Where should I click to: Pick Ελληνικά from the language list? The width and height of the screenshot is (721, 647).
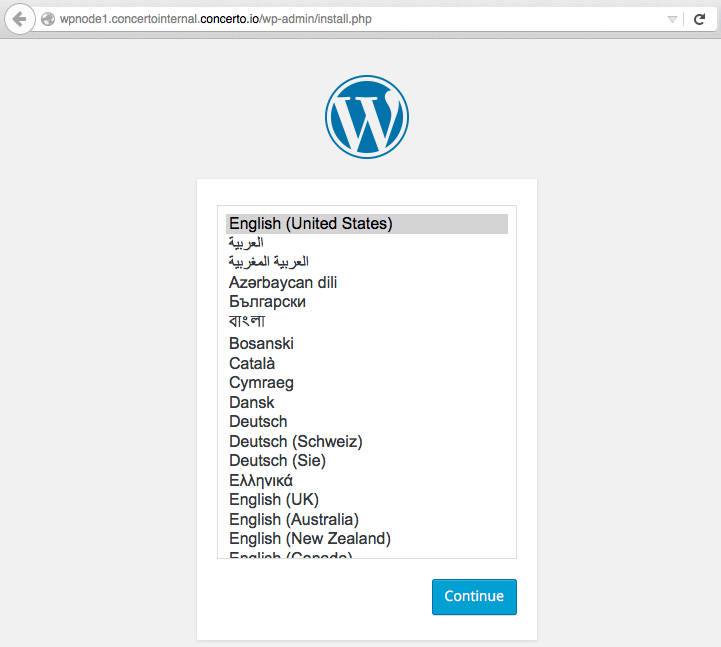(367, 481)
